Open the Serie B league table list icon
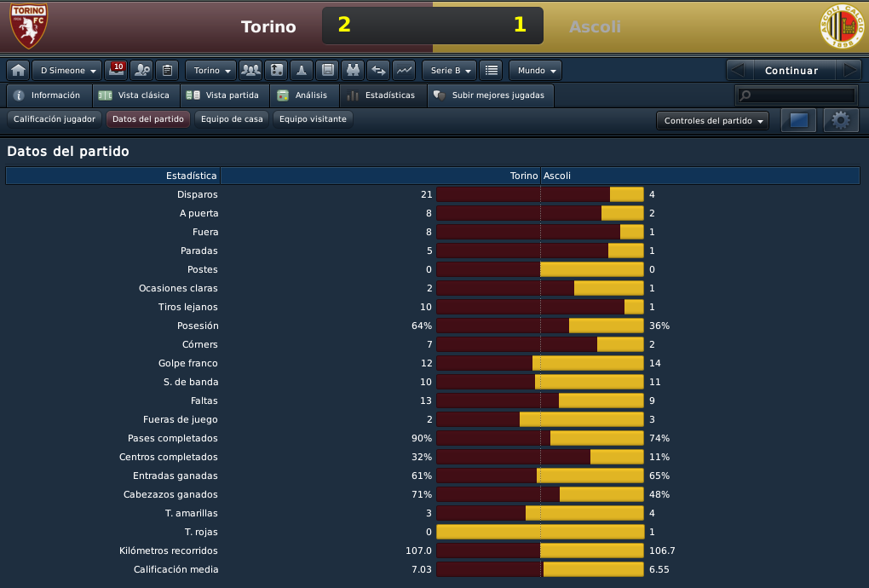 pos(491,71)
